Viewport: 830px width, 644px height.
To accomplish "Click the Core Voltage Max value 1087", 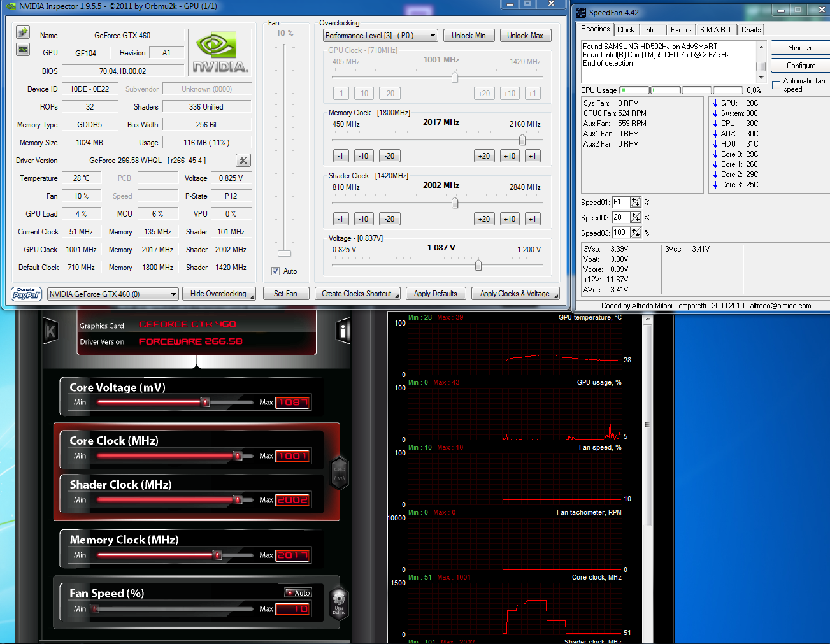I will pos(293,403).
